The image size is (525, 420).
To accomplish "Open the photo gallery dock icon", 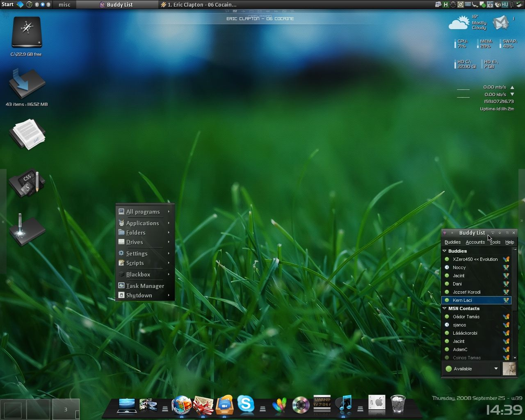I will [x=148, y=406].
